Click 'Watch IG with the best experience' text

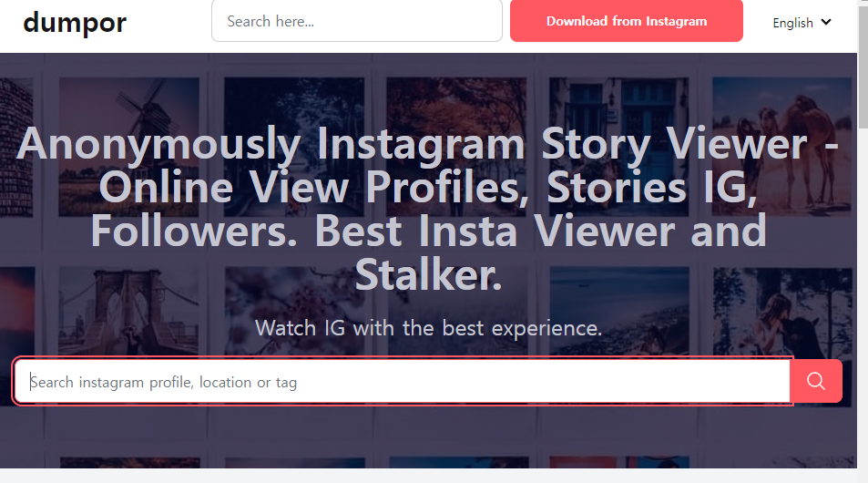[428, 328]
